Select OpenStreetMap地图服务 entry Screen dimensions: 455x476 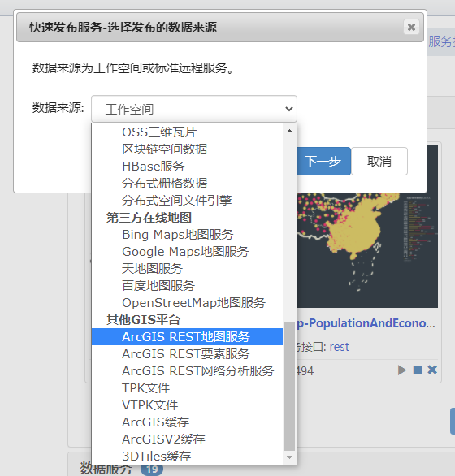point(187,303)
